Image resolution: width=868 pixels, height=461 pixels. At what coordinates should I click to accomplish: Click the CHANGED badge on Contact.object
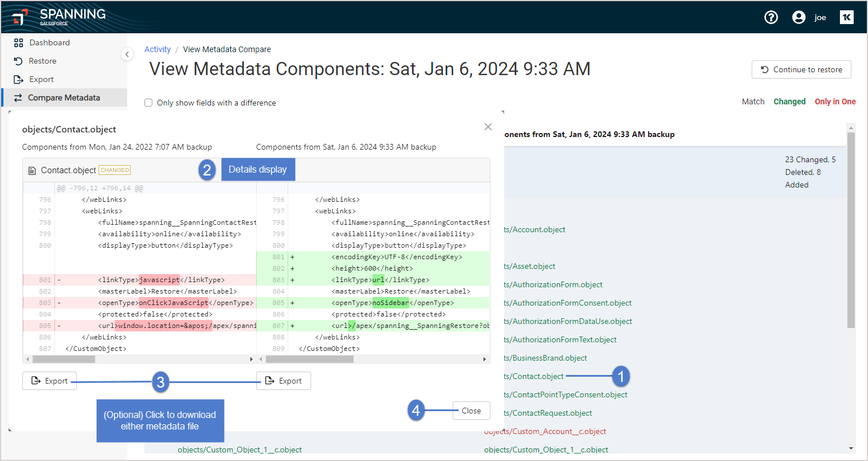[x=115, y=170]
